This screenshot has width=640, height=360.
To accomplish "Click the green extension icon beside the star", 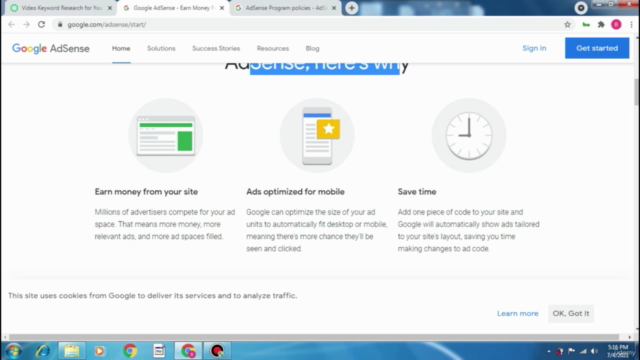I will (586, 24).
